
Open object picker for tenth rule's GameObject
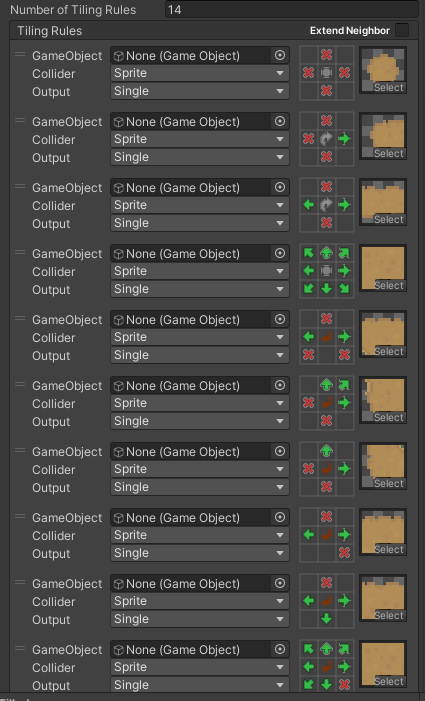(x=280, y=650)
